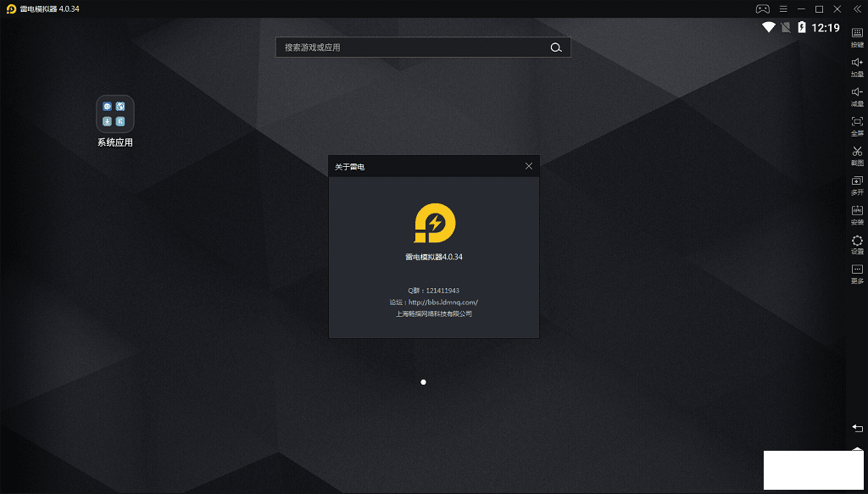Click the 12:19 clock

click(x=826, y=28)
